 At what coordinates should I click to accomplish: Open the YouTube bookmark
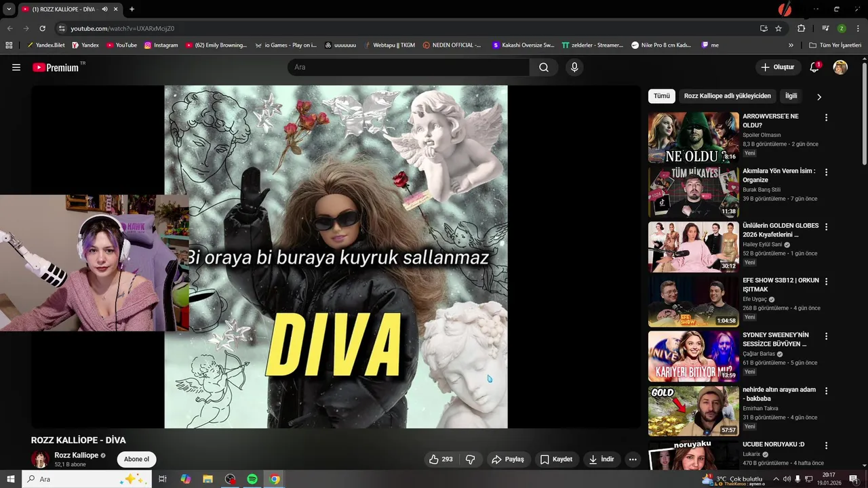121,45
